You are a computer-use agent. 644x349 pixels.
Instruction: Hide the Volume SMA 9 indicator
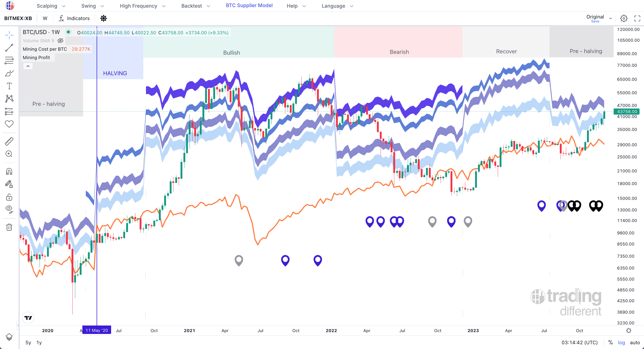click(x=60, y=41)
